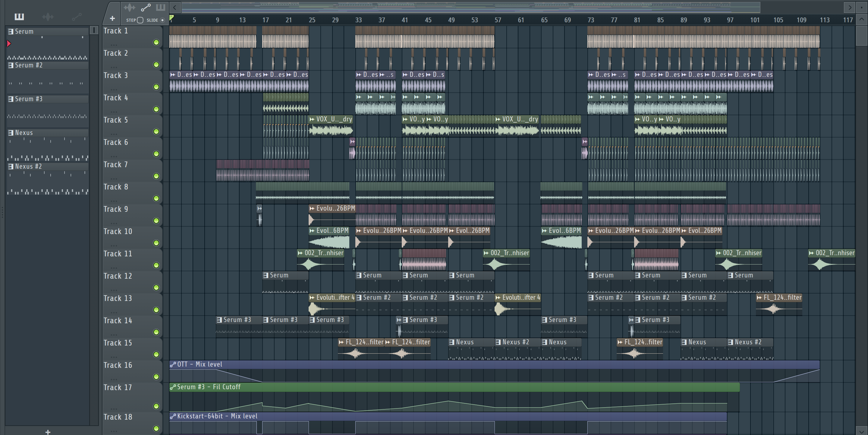868x435 pixels.
Task: Click the pattern icon beside Nexus in picker
Action: 11,132
